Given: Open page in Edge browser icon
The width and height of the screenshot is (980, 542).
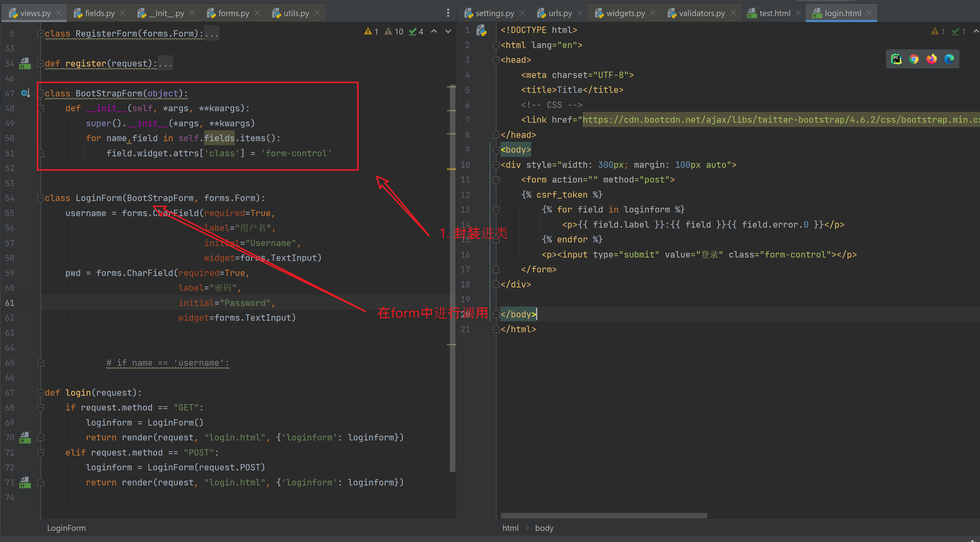Looking at the screenshot, I should (949, 59).
